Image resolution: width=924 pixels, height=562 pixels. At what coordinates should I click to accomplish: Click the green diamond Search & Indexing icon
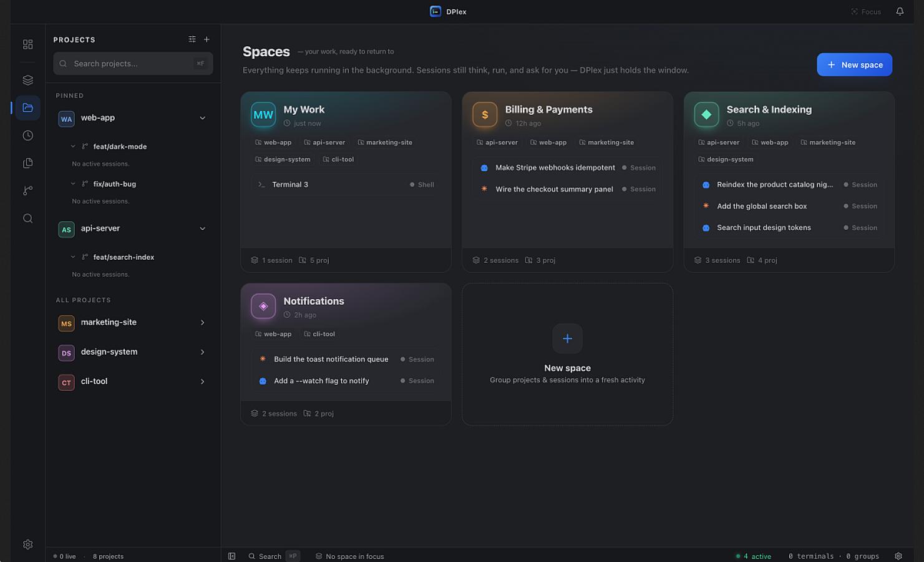[706, 114]
